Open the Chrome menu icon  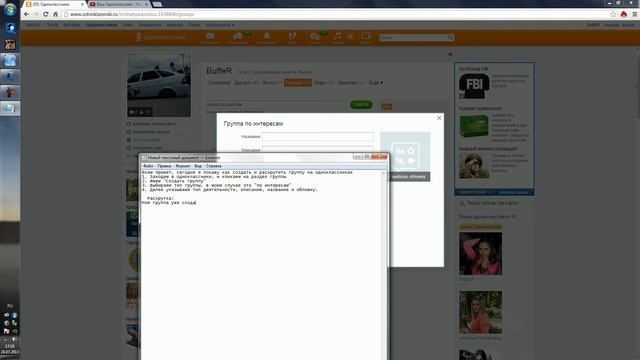pyautogui.click(x=634, y=14)
